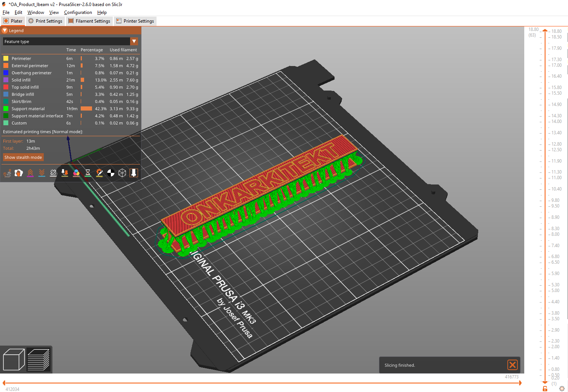Viewport: 568px width, 392px height.
Task: Open the Configuration menu
Action: (78, 12)
